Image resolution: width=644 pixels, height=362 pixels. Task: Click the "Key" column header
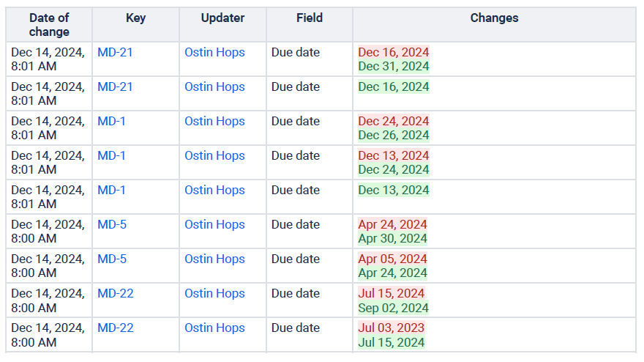tap(135, 18)
